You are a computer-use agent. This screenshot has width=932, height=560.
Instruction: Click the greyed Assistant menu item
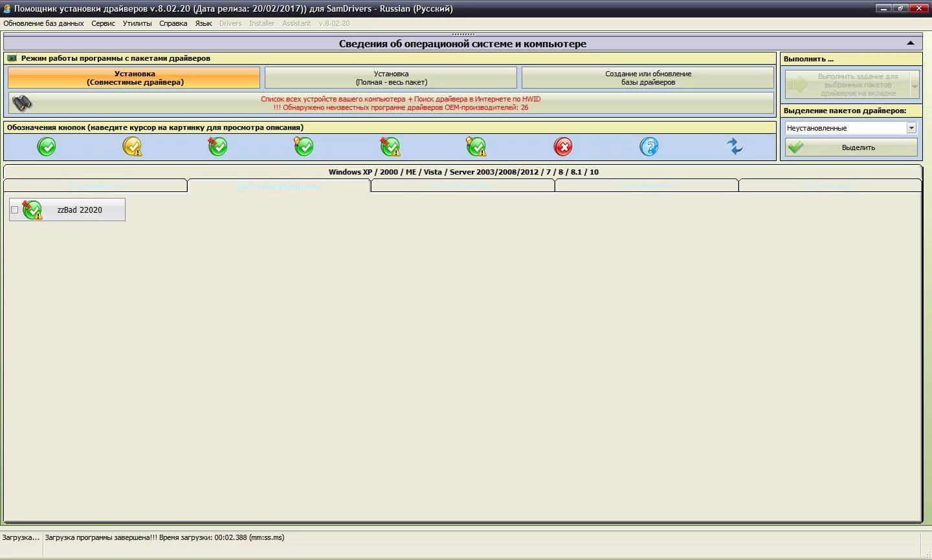(x=296, y=23)
